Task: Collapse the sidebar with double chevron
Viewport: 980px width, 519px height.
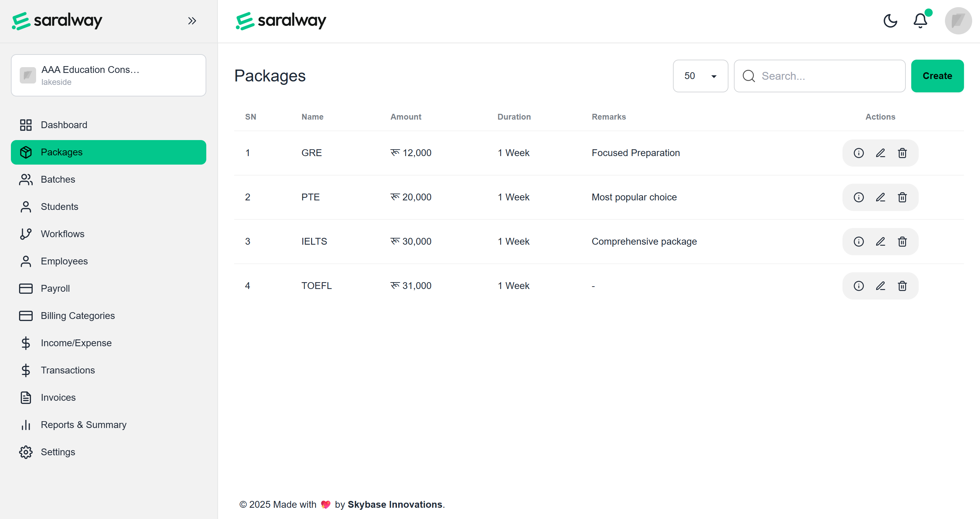Action: click(x=192, y=20)
